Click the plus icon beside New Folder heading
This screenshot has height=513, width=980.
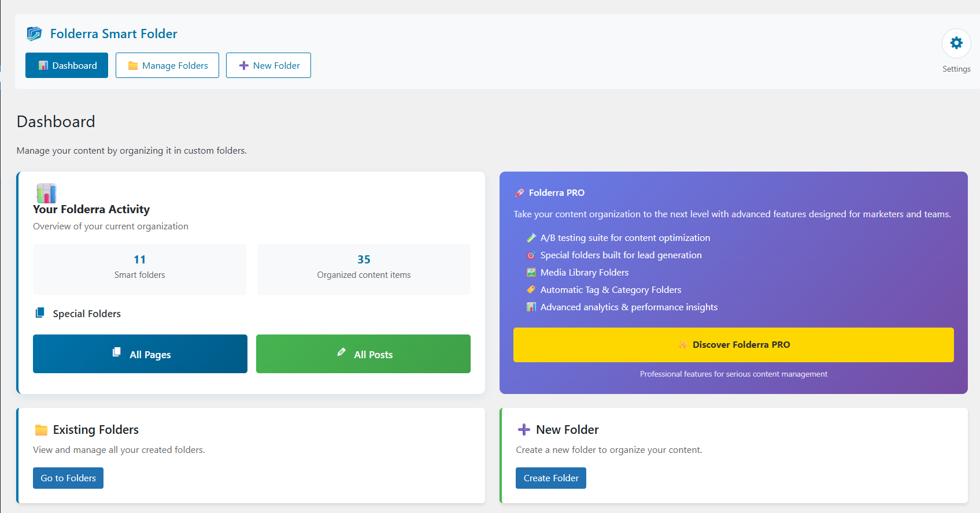pos(524,429)
